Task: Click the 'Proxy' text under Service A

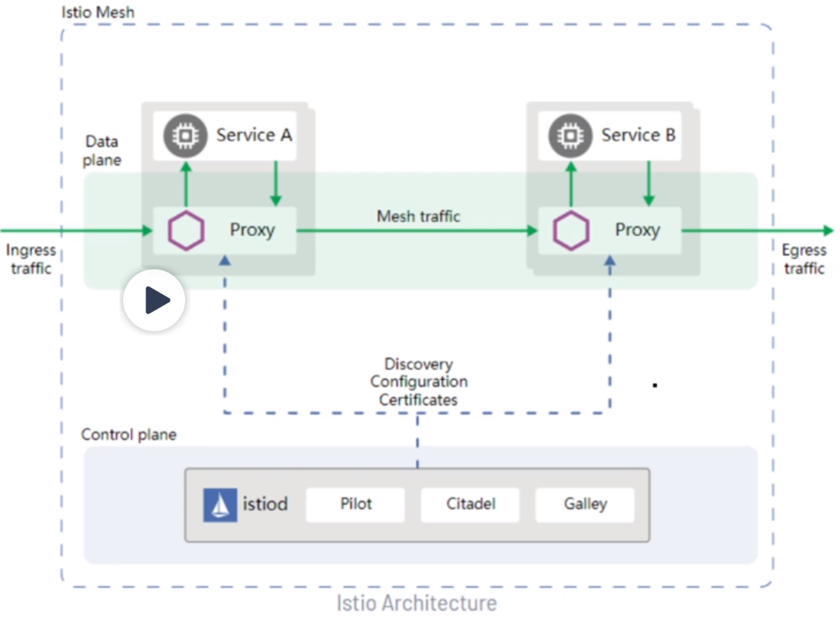Action: pos(252,231)
